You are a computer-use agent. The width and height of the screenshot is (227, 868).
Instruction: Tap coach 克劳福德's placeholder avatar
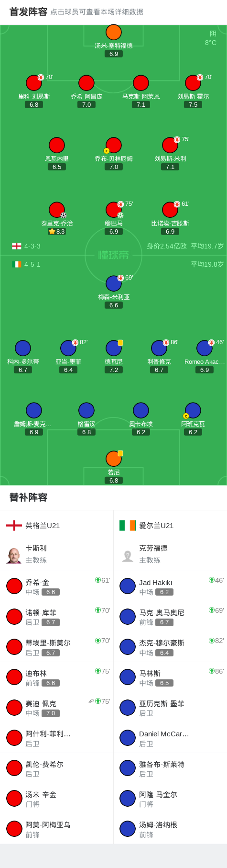point(128,555)
